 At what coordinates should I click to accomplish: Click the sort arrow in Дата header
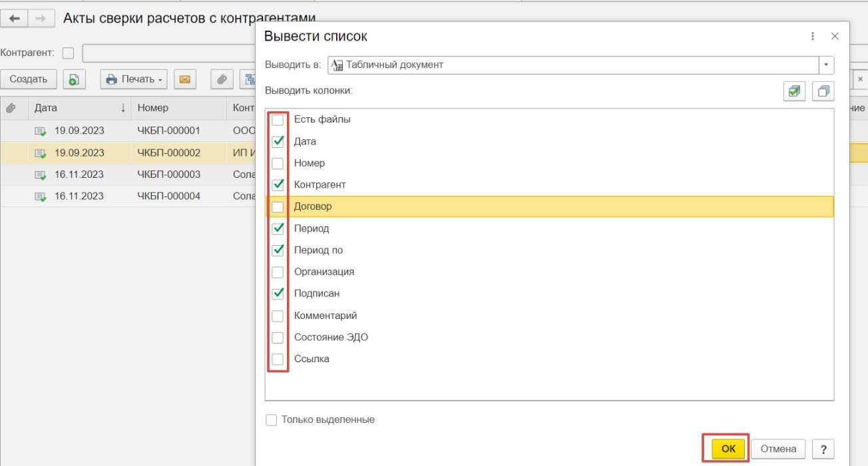click(122, 108)
